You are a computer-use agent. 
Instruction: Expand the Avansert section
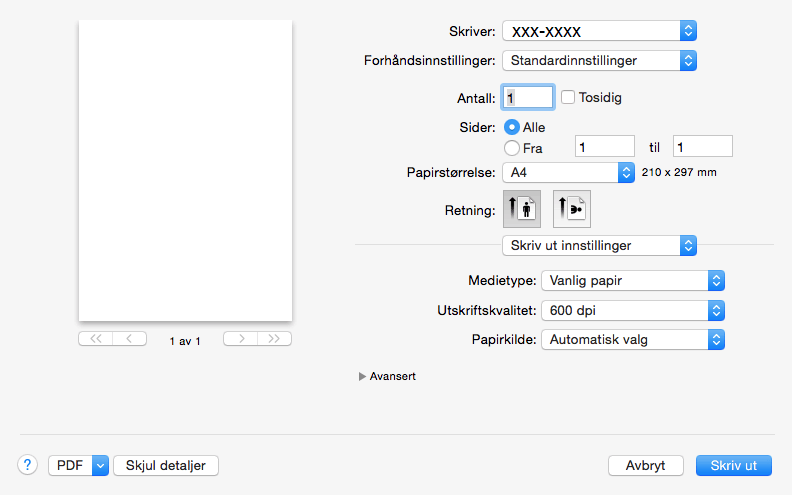(363, 377)
